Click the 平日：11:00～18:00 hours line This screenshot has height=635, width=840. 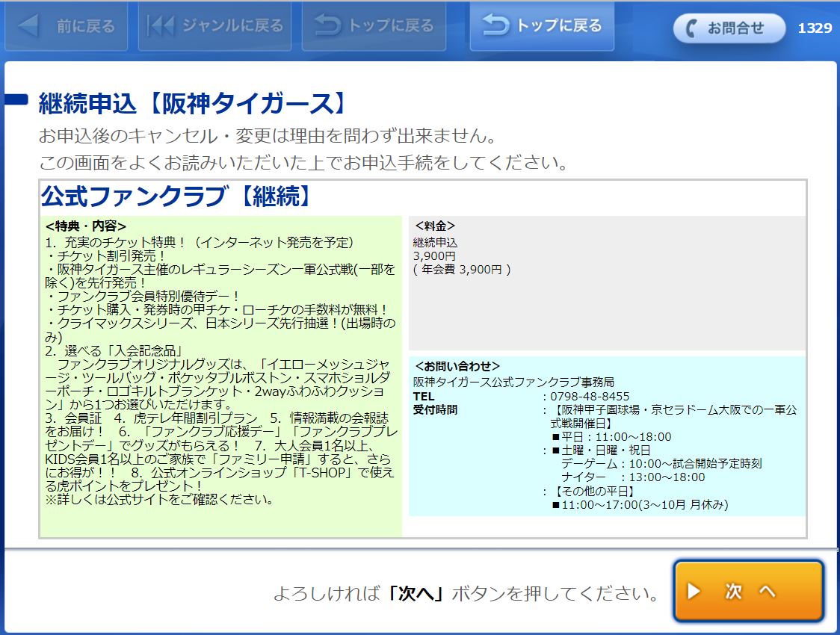point(611,437)
